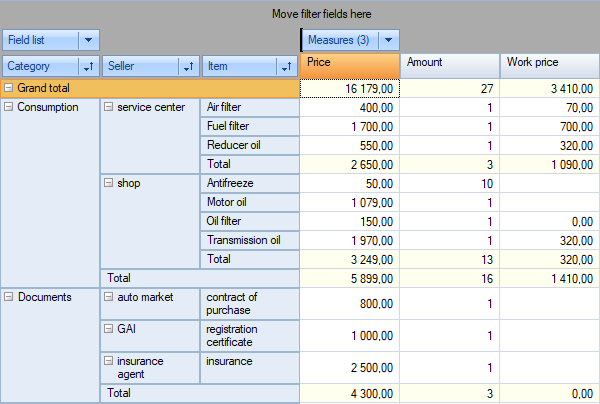The image size is (600, 404).
Task: Select the Price column header
Action: tap(349, 64)
